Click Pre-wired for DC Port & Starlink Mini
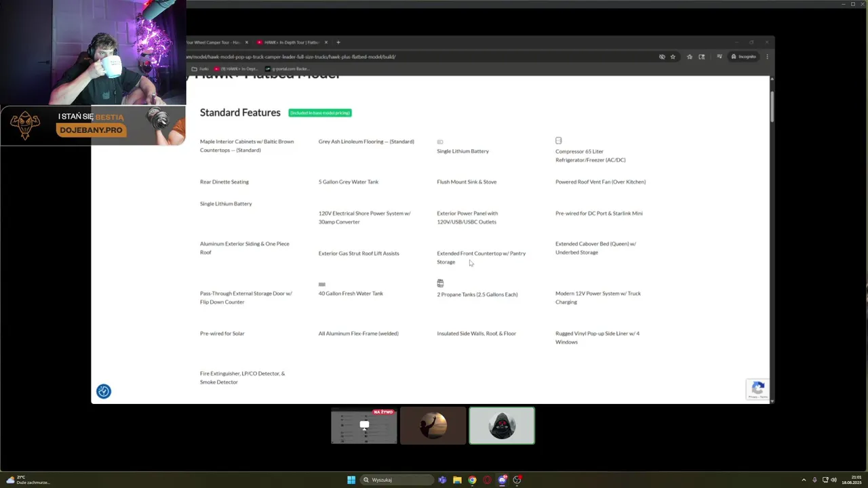 pyautogui.click(x=599, y=213)
